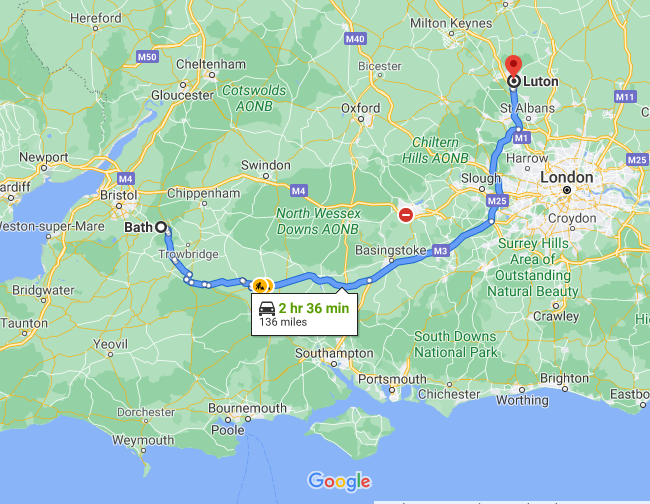Screen dimensions: 650x504
Task: Select the Oxford city label
Action: (360, 108)
